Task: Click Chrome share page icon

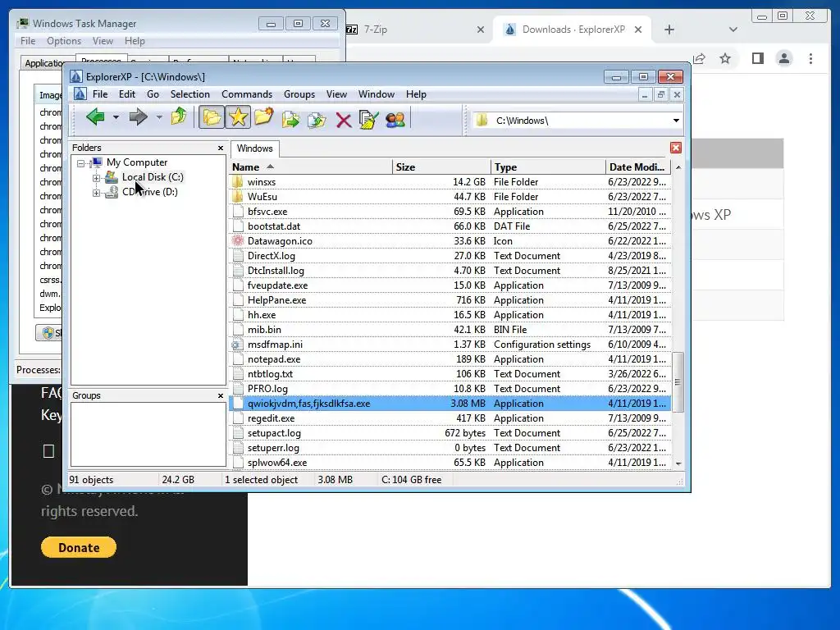Action: 699,58
